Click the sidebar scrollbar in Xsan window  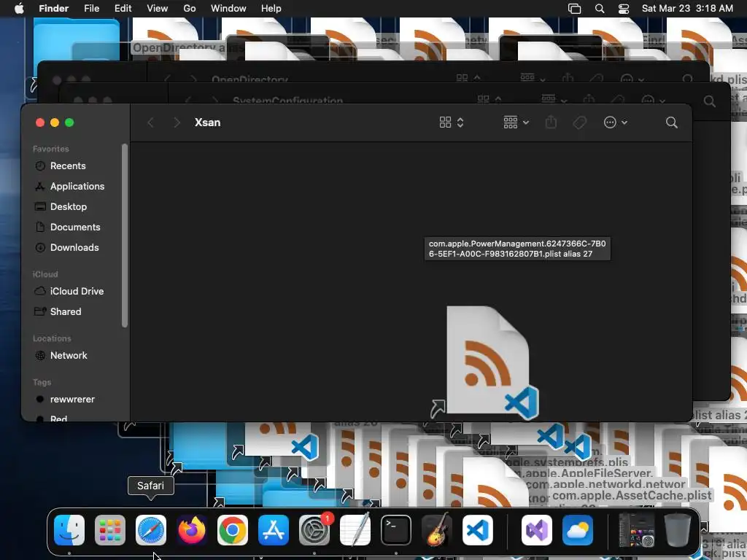click(x=125, y=236)
